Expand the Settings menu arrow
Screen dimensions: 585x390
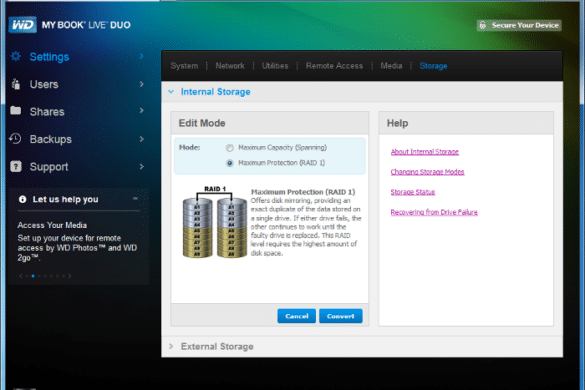tap(142, 56)
